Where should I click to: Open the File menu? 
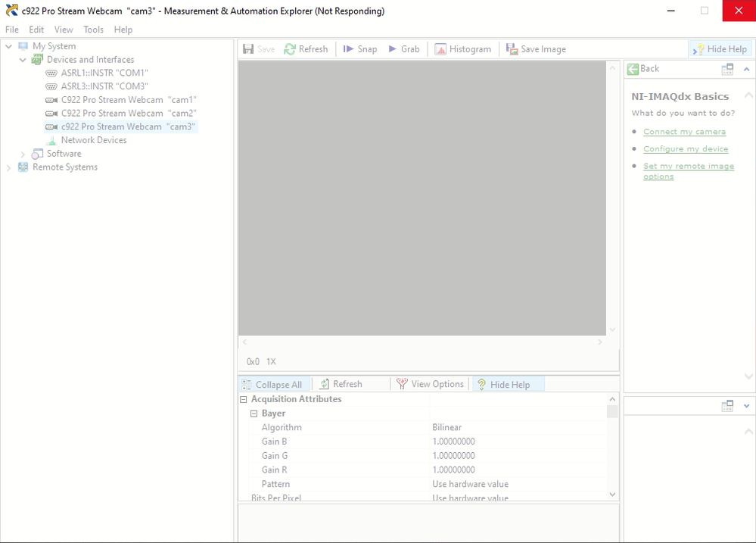point(12,30)
